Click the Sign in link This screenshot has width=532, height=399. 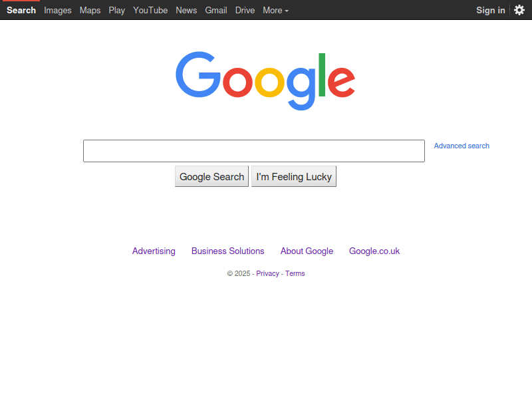tap(491, 10)
